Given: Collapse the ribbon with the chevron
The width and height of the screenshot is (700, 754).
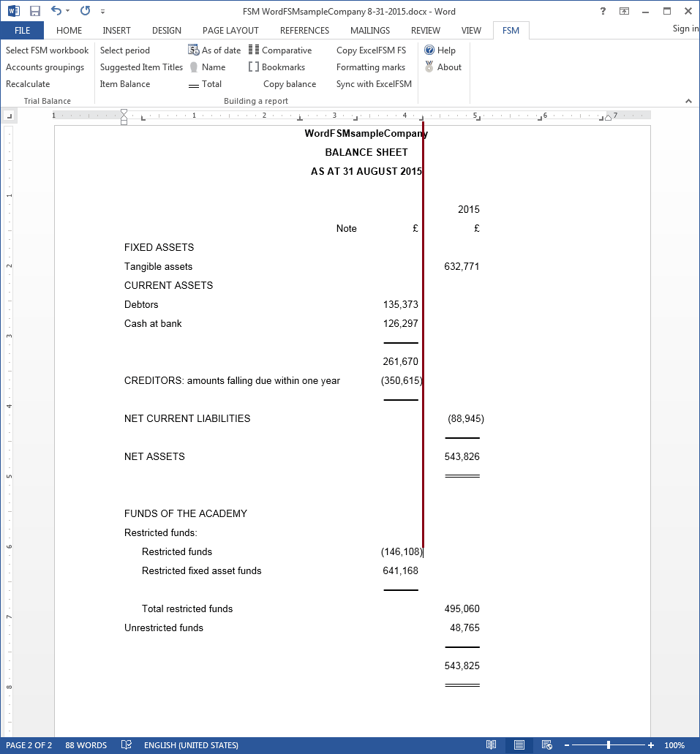Looking at the screenshot, I should (688, 101).
